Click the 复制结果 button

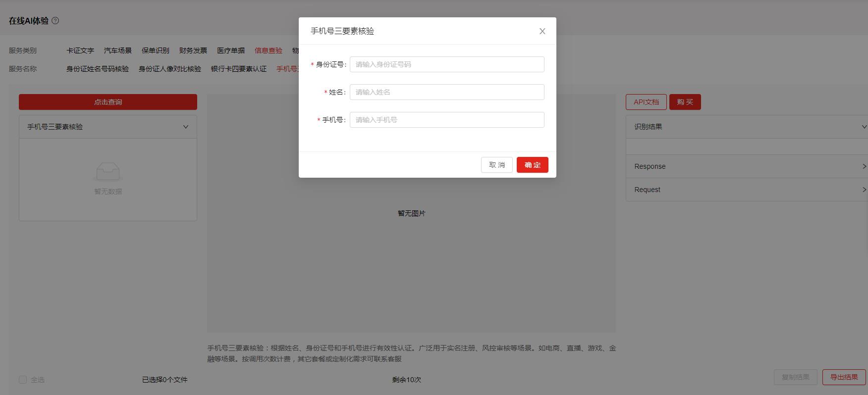pyautogui.click(x=796, y=377)
